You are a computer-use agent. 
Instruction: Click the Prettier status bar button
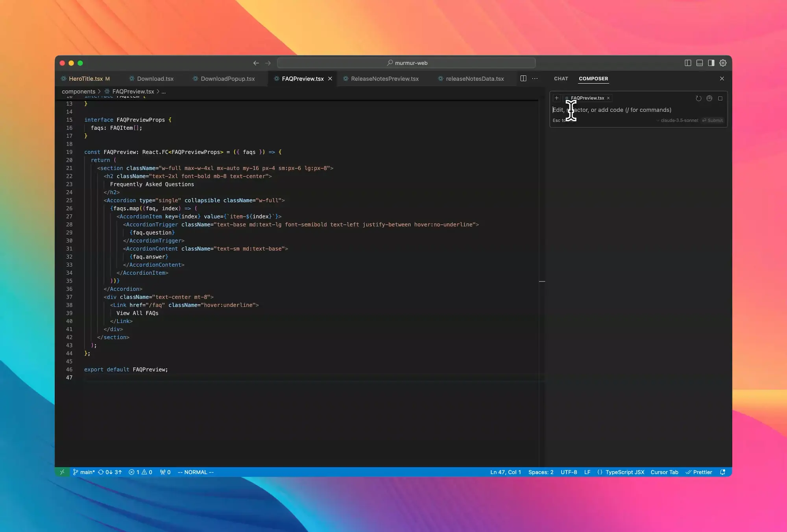(699, 472)
